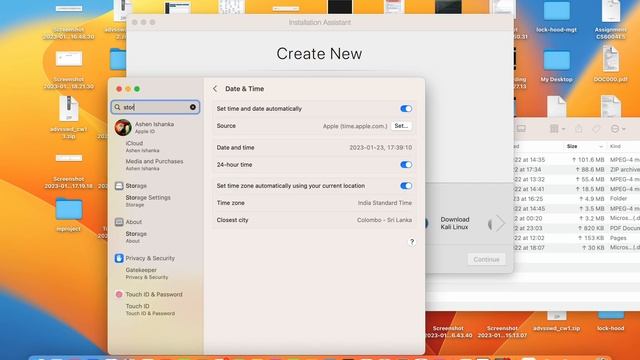Clear the search field with the x icon

point(193,107)
